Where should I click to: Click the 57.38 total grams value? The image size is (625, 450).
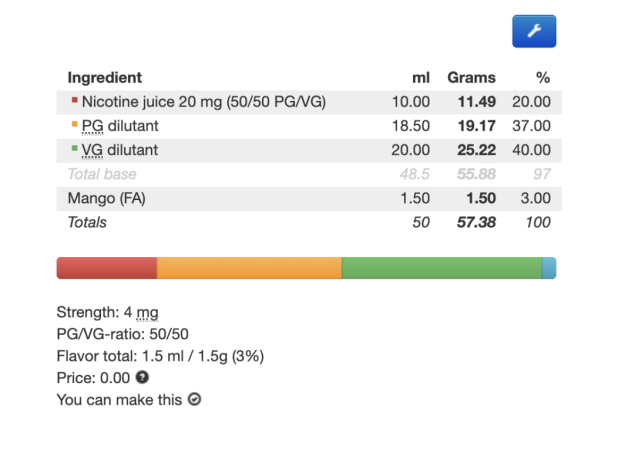click(476, 222)
